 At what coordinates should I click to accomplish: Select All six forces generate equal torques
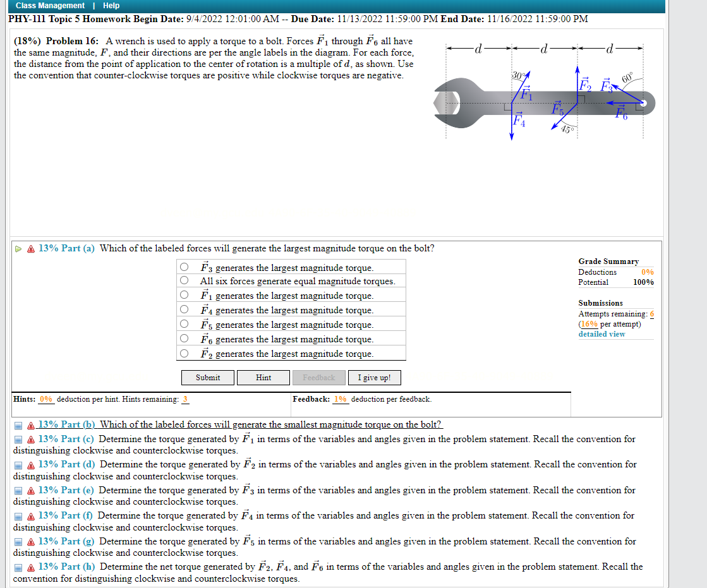[x=184, y=280]
